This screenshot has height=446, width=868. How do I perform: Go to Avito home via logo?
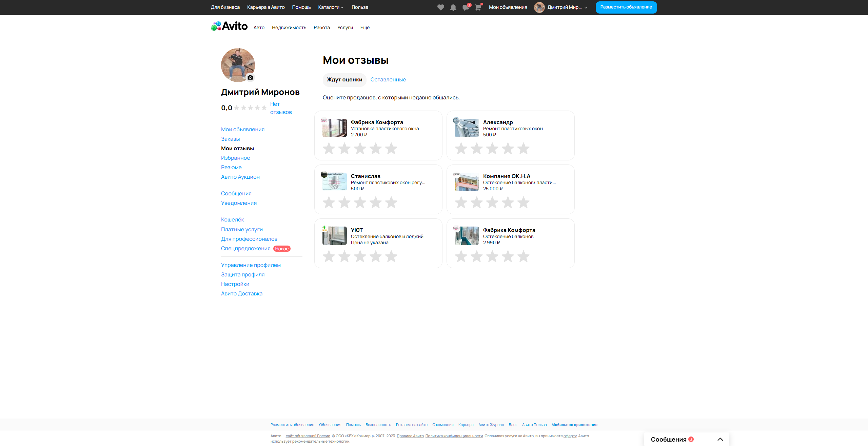click(229, 26)
